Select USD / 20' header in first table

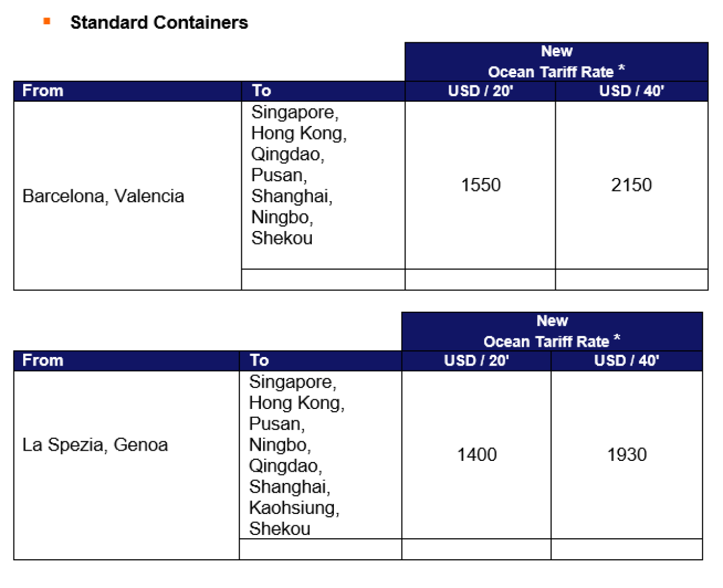tap(480, 91)
